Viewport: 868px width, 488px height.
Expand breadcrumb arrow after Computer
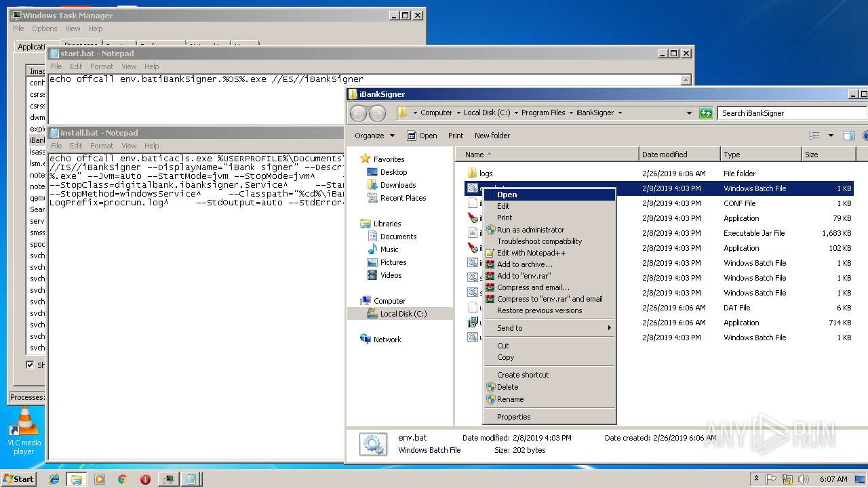pos(458,113)
